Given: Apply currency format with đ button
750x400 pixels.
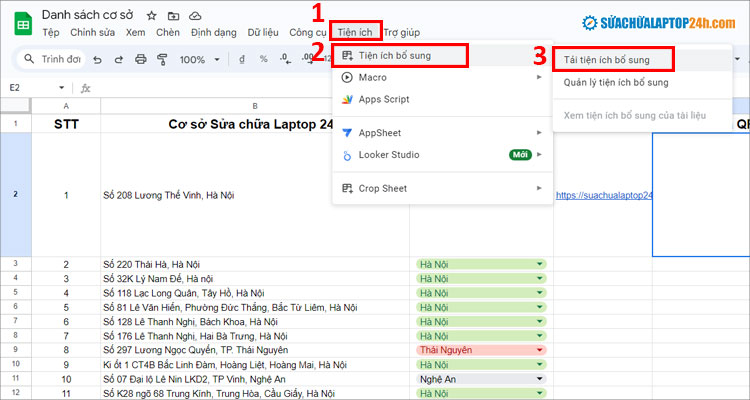Looking at the screenshot, I should tap(242, 59).
